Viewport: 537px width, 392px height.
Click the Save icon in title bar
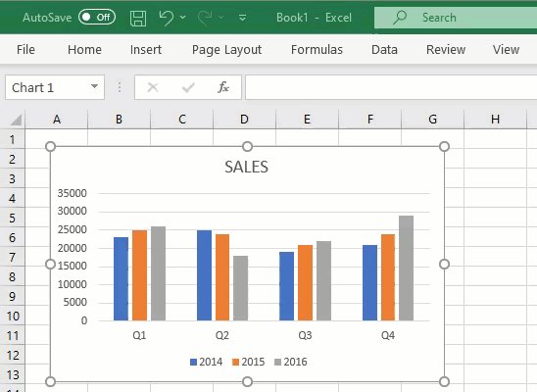[x=138, y=18]
